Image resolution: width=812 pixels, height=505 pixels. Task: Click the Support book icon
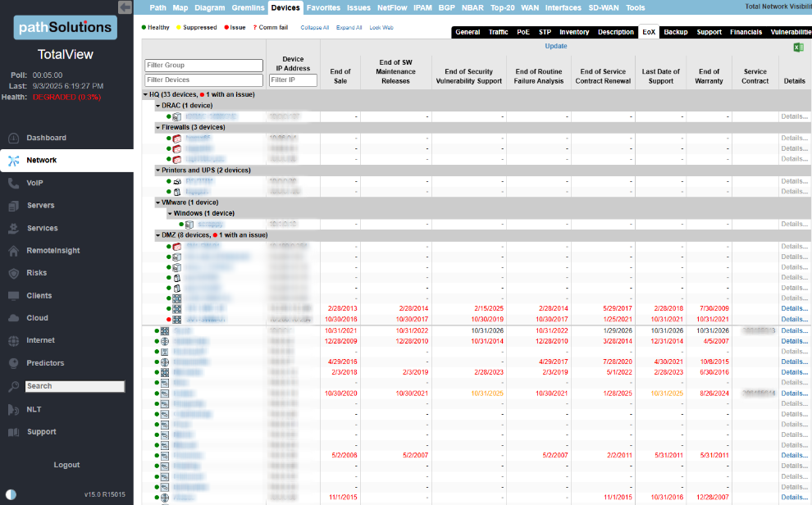tap(14, 432)
